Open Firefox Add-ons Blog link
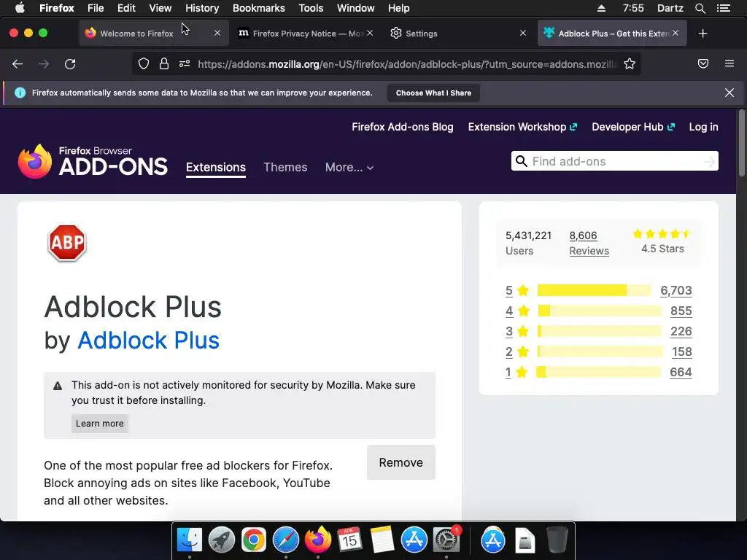This screenshot has width=747, height=560. [x=403, y=127]
